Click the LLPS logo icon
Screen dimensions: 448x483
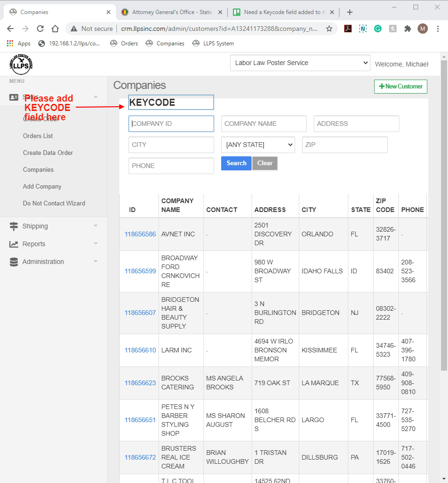click(21, 65)
